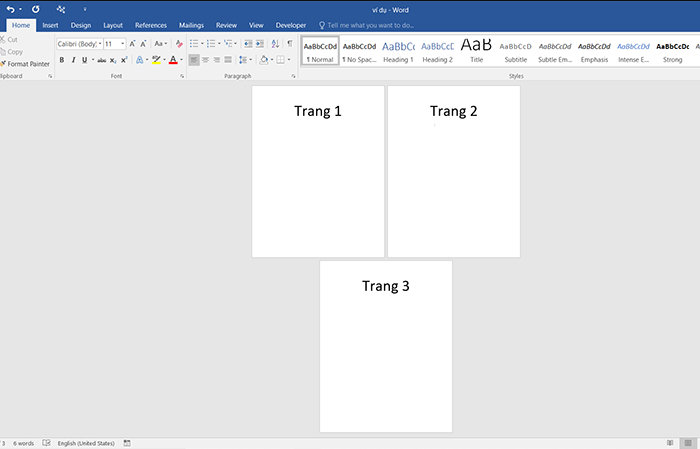Click English (United States) language indicator
700x449 pixels.
tap(86, 443)
